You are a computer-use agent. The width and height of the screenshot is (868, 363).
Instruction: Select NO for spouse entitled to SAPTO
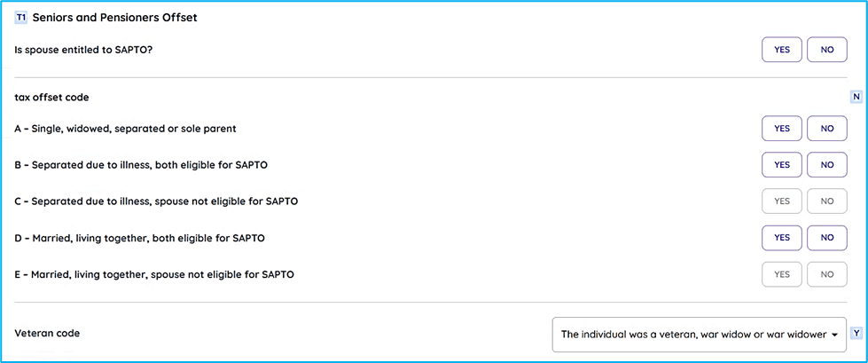pyautogui.click(x=827, y=50)
